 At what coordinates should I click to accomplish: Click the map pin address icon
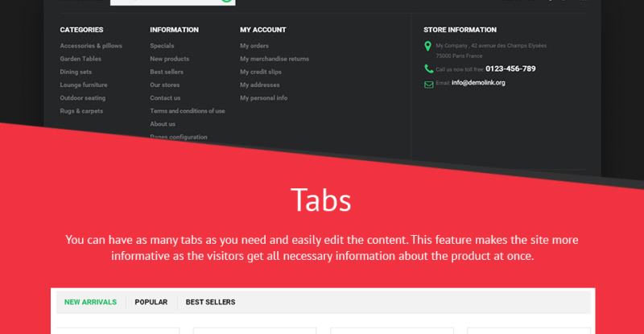[428, 47]
